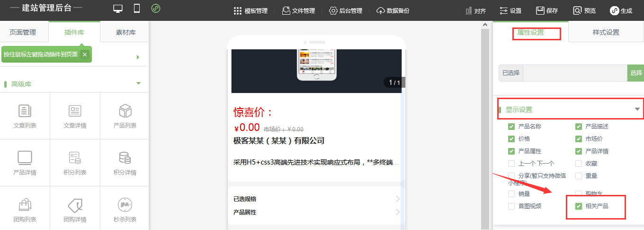Viewport: 644px width, 230px height.
Task: Select the 文章详情 plugin icon
Action: (x=75, y=111)
